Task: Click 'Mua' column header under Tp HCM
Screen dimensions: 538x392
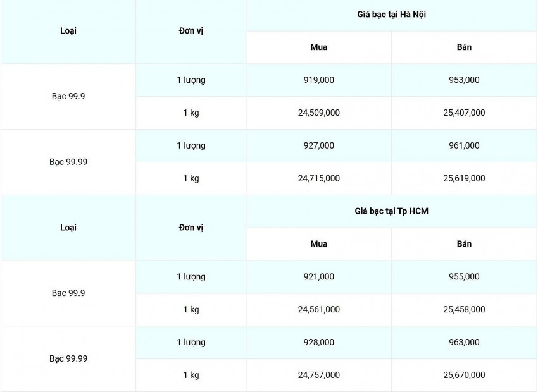Action: (x=319, y=243)
